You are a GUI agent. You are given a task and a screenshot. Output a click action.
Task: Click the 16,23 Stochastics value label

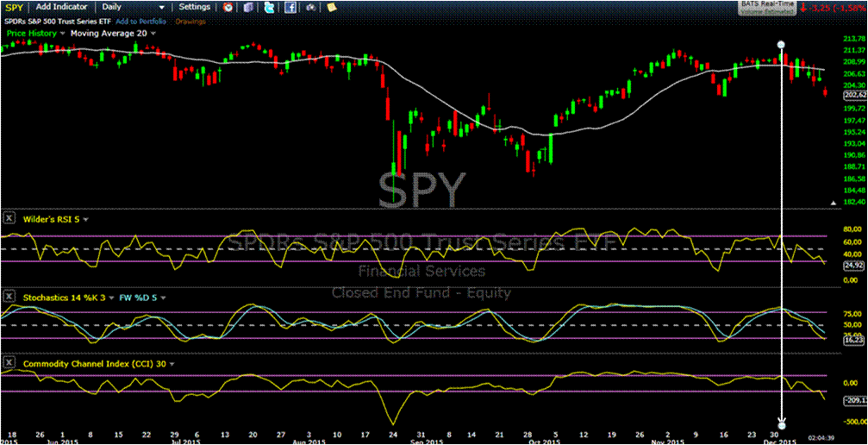(x=853, y=342)
